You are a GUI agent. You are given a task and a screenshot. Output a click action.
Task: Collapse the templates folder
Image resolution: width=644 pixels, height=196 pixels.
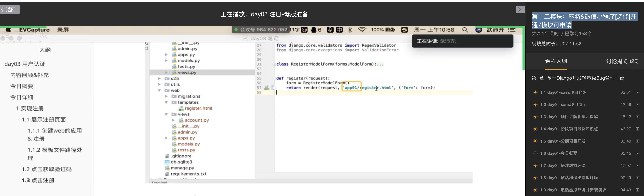[x=166, y=102]
